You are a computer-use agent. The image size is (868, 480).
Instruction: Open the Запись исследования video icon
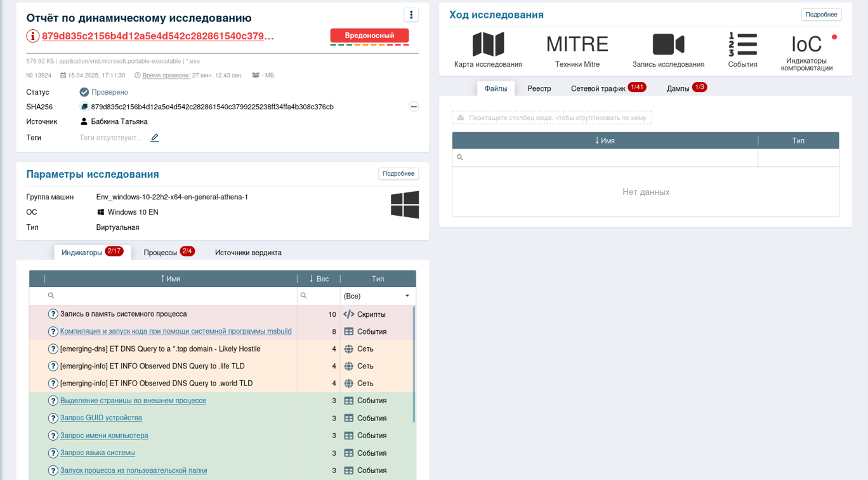(x=668, y=45)
